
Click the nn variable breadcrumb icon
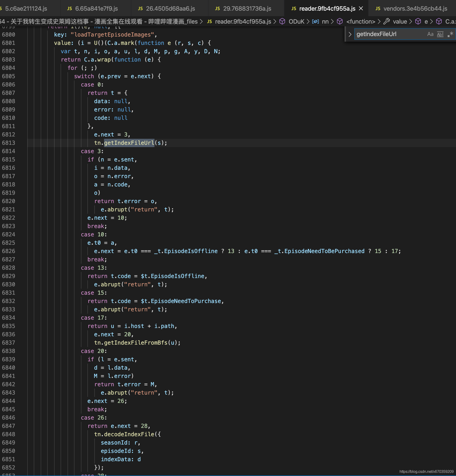click(315, 22)
